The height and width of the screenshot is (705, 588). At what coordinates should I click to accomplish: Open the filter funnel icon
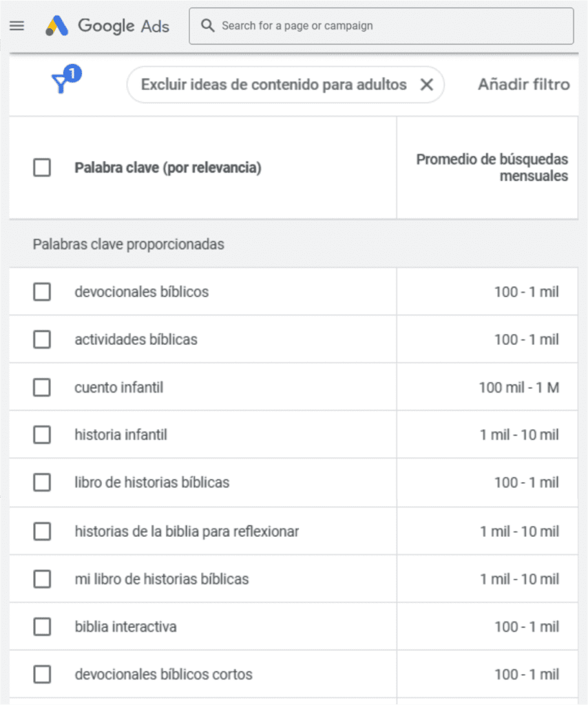pyautogui.click(x=61, y=84)
